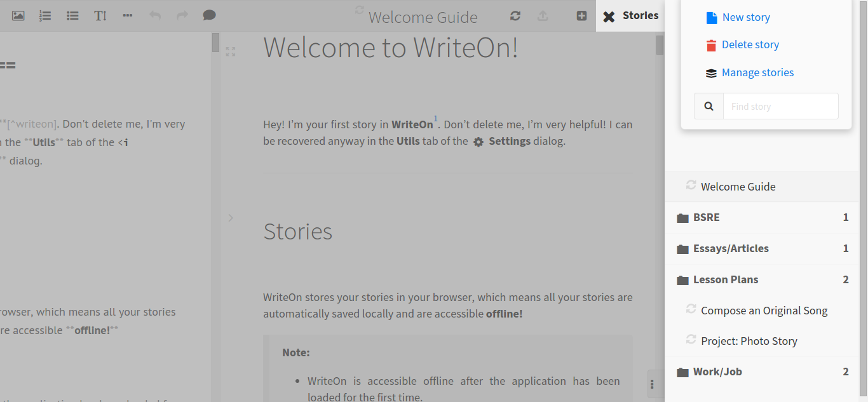Click the sync icon beside Compose an Original Song
The image size is (868, 402).
[x=691, y=309]
